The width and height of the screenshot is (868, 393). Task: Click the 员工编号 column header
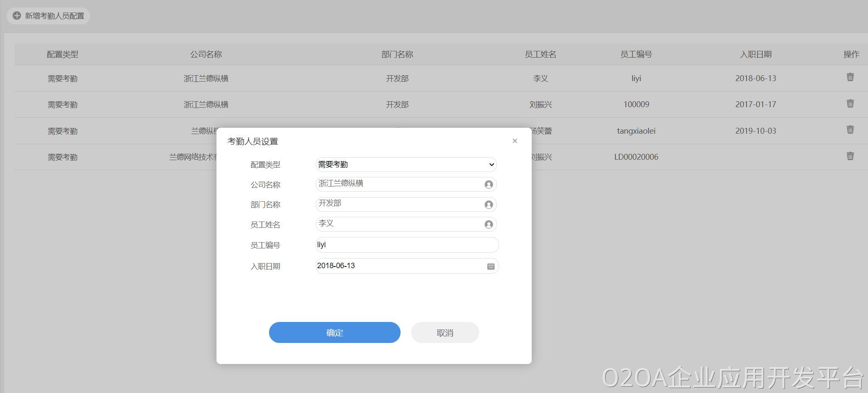point(636,54)
